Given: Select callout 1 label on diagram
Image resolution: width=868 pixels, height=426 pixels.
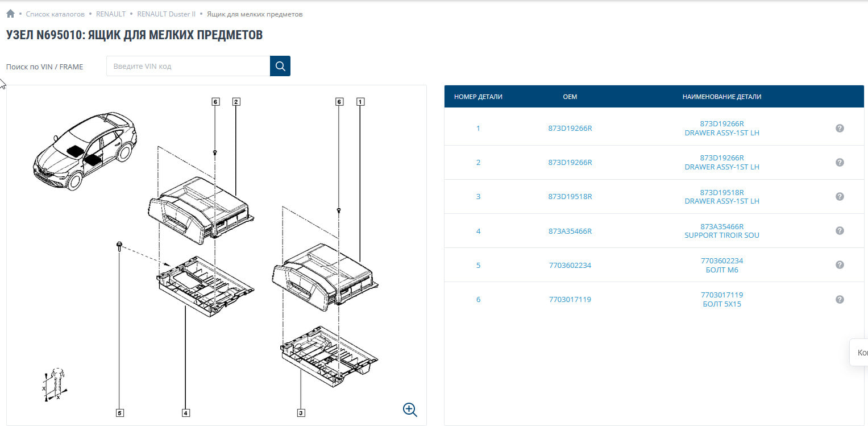Looking at the screenshot, I should [360, 102].
